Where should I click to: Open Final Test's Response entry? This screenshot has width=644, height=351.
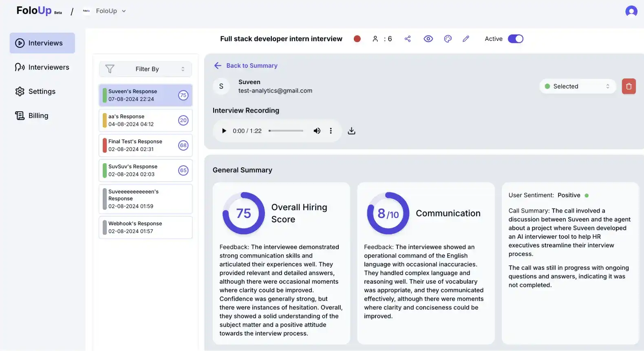(x=146, y=145)
